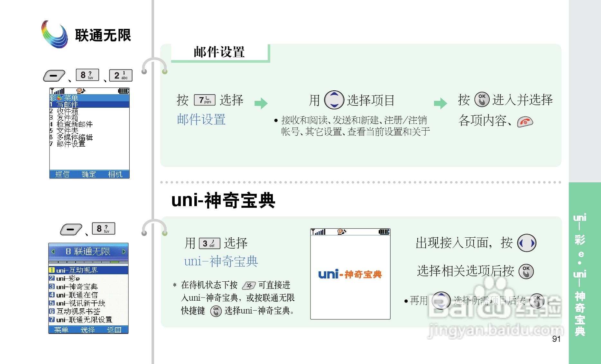Click the right arrow in the 联通无限 title bar
Viewport: 601px width, 364px height.
pyautogui.click(x=124, y=251)
